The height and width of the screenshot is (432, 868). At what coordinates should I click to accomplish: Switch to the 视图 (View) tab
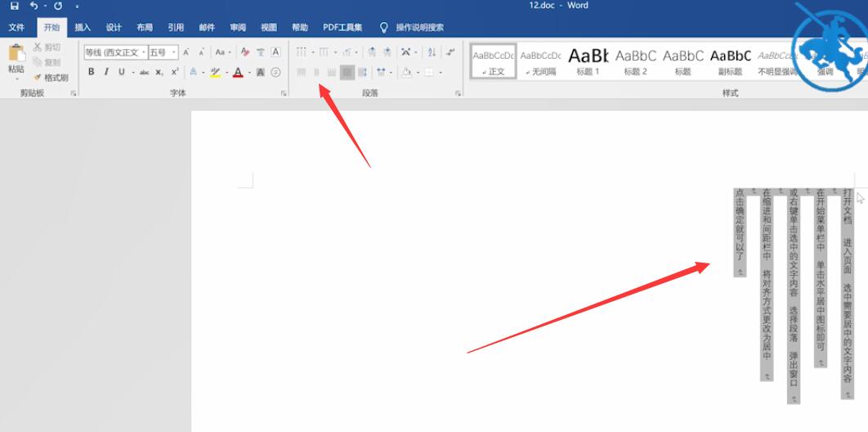(268, 27)
